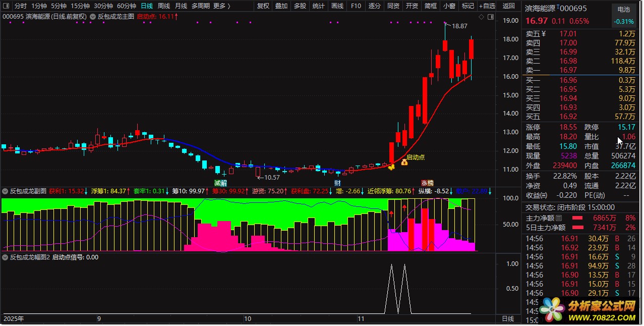Screen dimensions: 644x326
Task: Click the F10 company info button
Action: [x=356, y=6]
